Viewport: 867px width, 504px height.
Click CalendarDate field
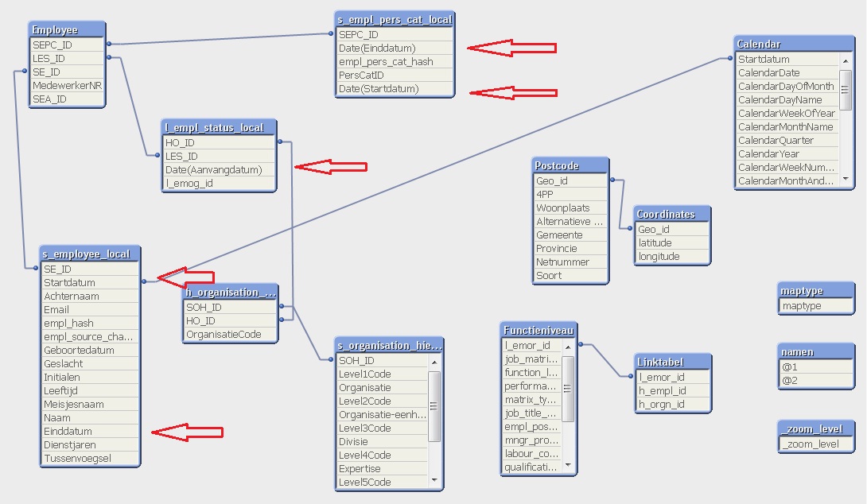tap(787, 73)
